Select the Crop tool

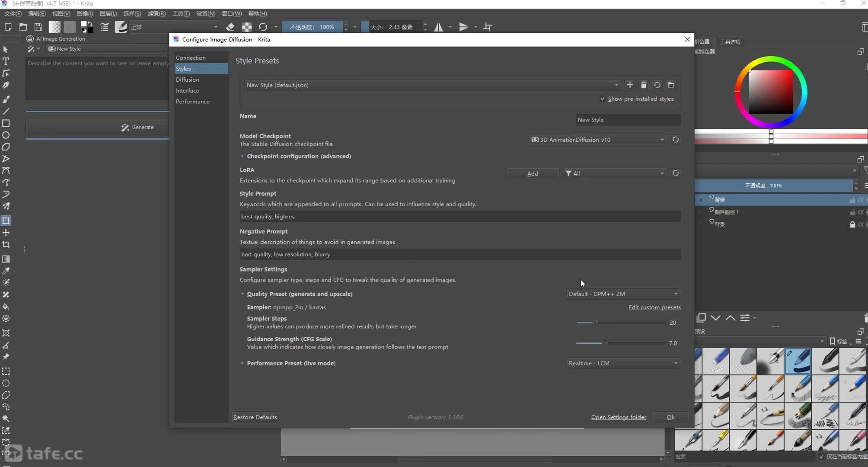click(x=6, y=244)
